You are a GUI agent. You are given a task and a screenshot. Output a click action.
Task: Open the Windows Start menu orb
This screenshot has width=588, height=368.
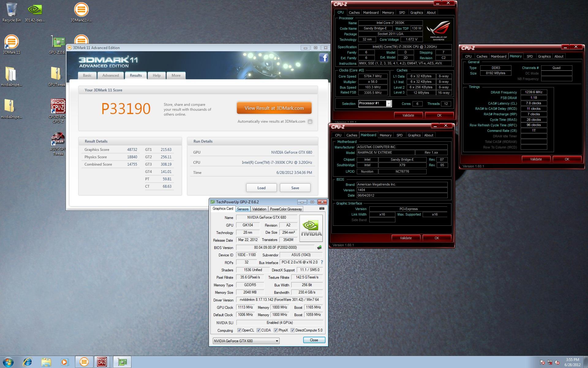(x=8, y=362)
